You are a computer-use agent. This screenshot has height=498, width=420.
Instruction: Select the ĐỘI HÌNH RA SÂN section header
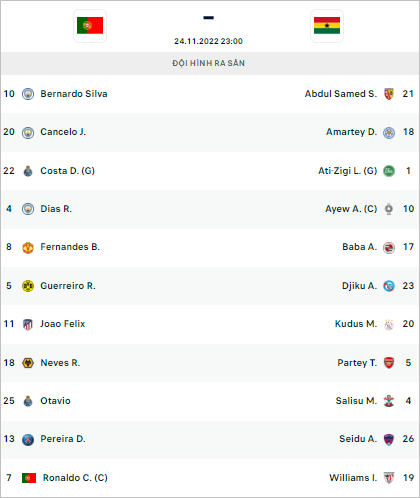pyautogui.click(x=209, y=63)
